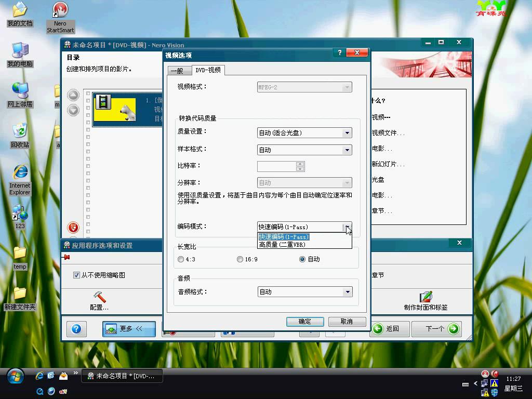Open the Network Neighborhood desktop icon
Screen dimensions: 532x399
click(20, 95)
